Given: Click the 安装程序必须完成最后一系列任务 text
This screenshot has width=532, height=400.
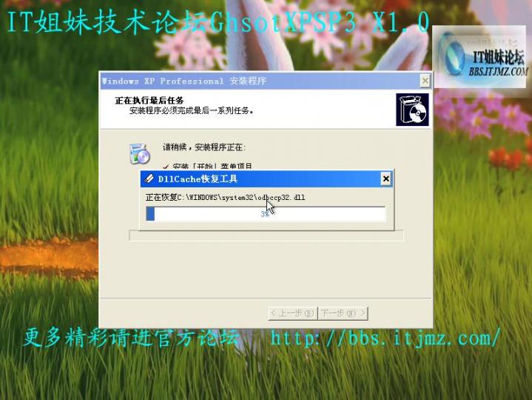Looking at the screenshot, I should pyautogui.click(x=191, y=110).
